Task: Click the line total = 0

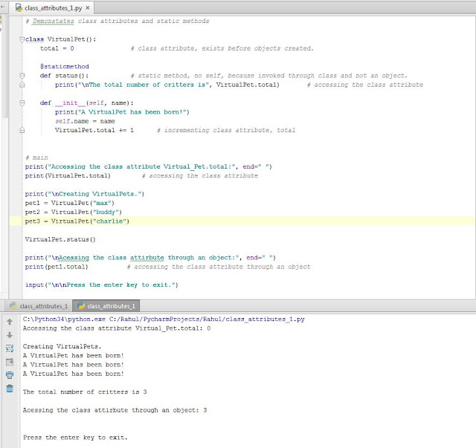Action: pyautogui.click(x=57, y=48)
